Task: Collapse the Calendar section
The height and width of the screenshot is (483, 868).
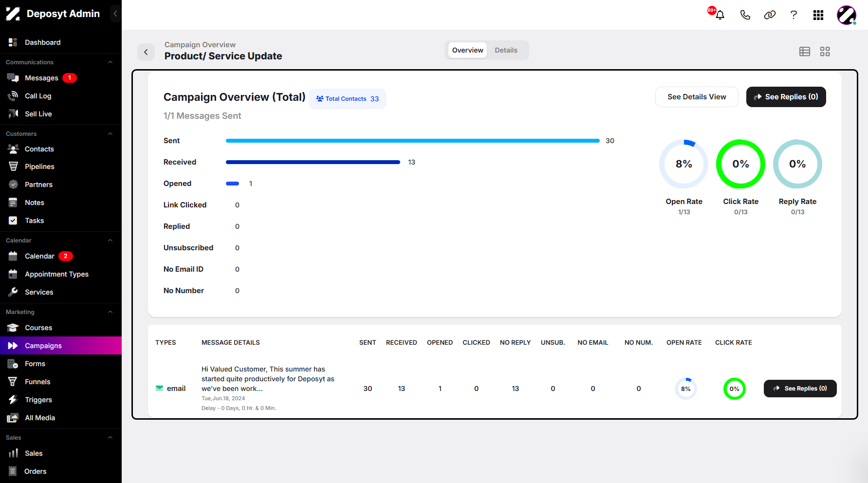Action: pos(110,241)
